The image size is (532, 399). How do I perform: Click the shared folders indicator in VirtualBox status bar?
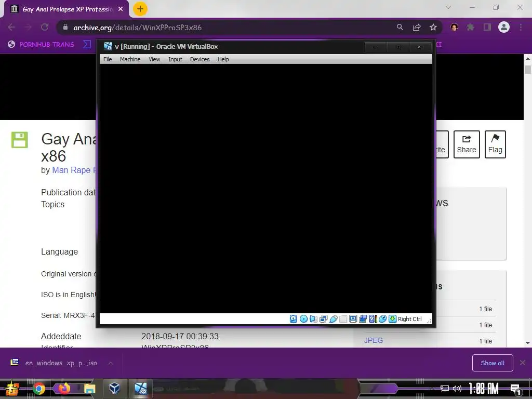pyautogui.click(x=343, y=319)
